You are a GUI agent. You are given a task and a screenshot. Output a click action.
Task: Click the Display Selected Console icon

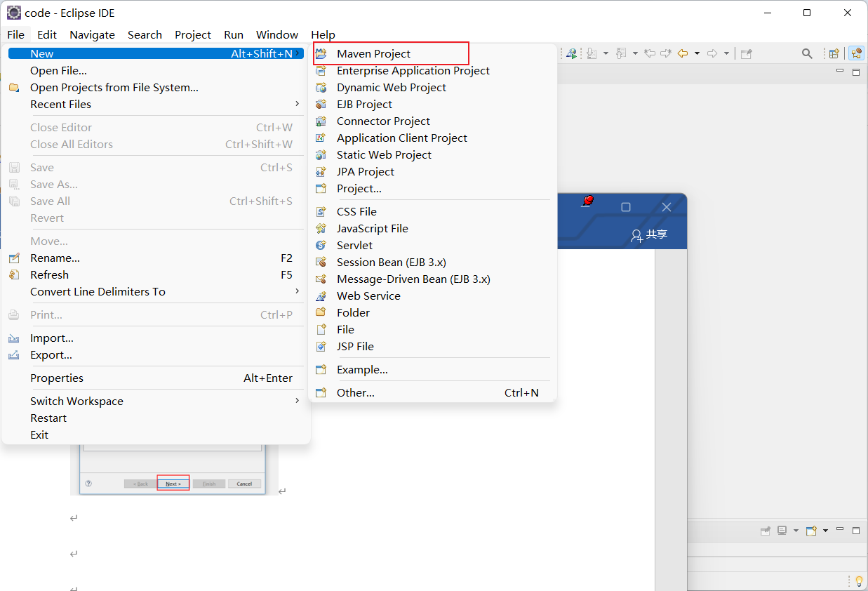782,530
